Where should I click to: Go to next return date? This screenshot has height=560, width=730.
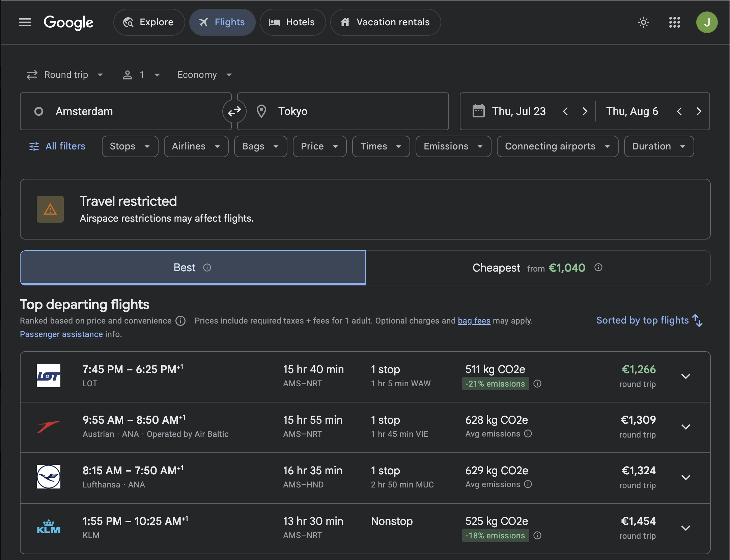click(x=699, y=111)
